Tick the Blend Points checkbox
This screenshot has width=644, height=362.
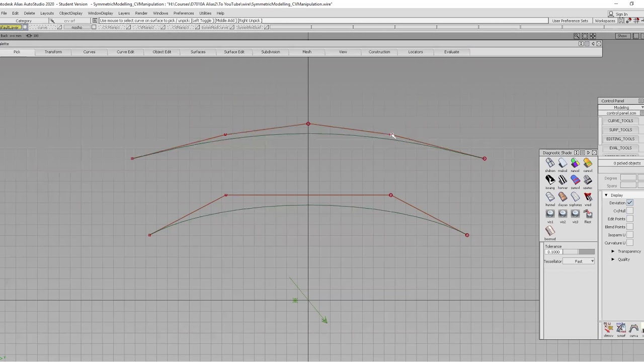630,227
